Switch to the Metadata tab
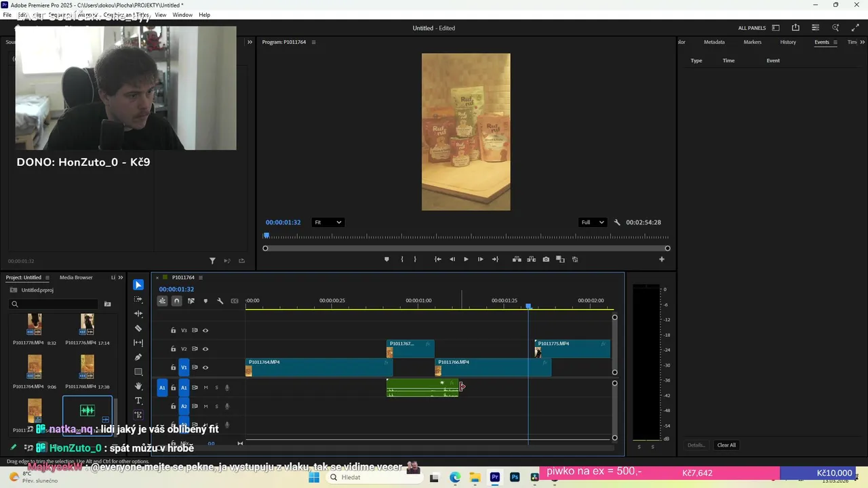The height and width of the screenshot is (488, 868). point(714,42)
